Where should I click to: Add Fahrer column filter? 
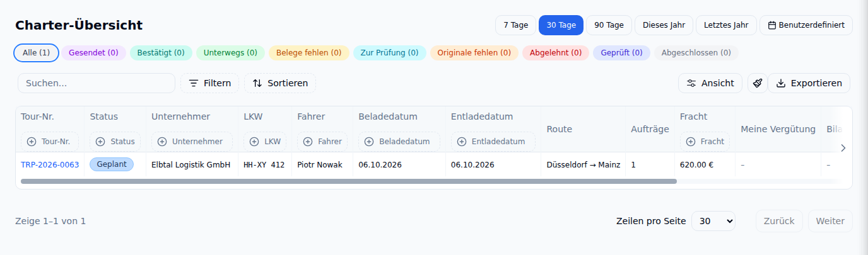[x=322, y=142]
